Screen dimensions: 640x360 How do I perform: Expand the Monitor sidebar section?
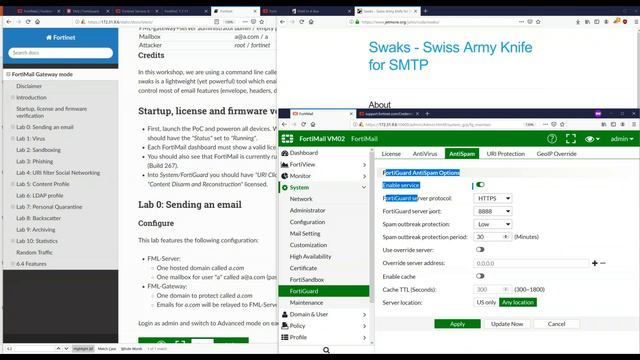coord(364,176)
